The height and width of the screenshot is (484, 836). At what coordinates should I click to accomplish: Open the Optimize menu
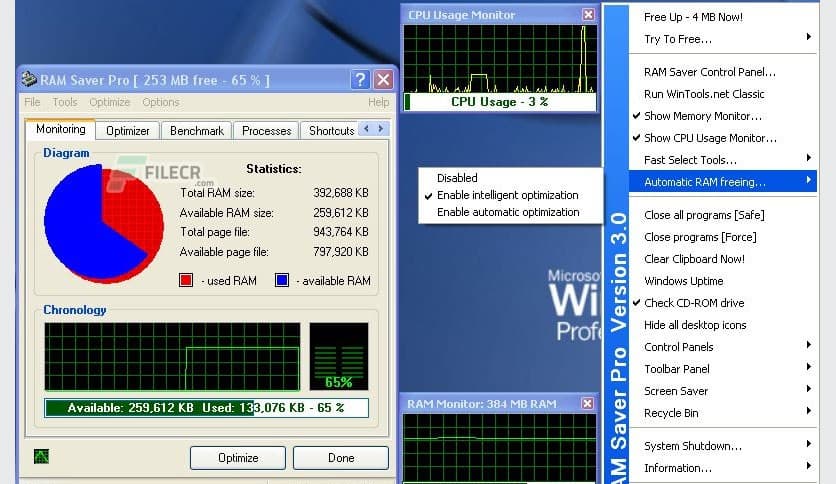point(109,102)
